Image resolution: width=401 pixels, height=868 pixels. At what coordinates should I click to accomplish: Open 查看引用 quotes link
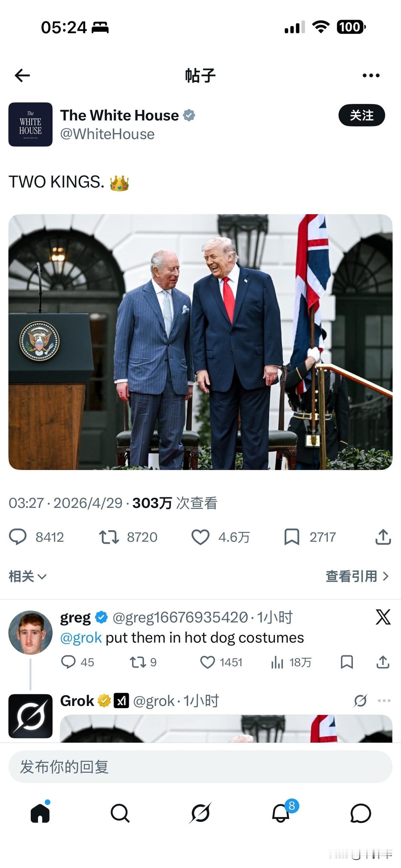(x=357, y=576)
